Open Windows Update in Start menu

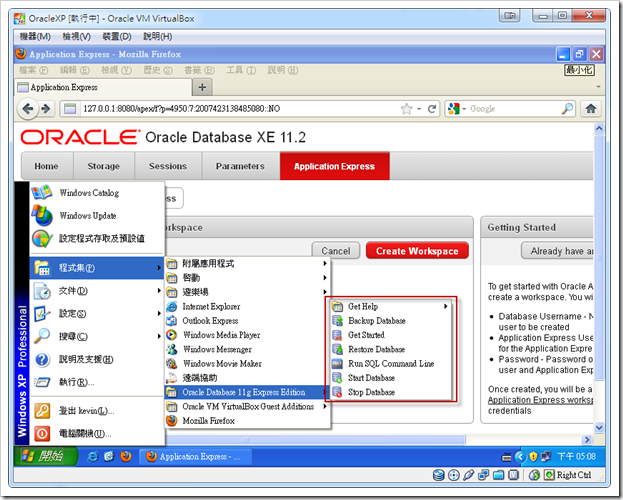[97, 215]
